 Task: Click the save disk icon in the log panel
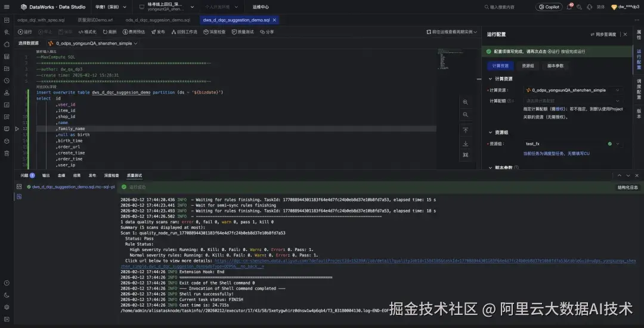18,197
